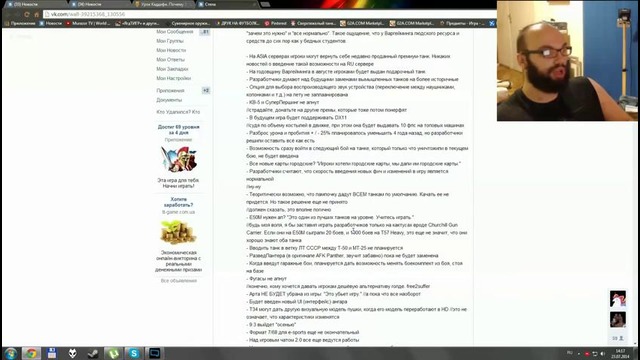Open the Новости bookmark in bookmarks bar
Viewport: 640px width, 360px height.
pyautogui.click(x=51, y=23)
